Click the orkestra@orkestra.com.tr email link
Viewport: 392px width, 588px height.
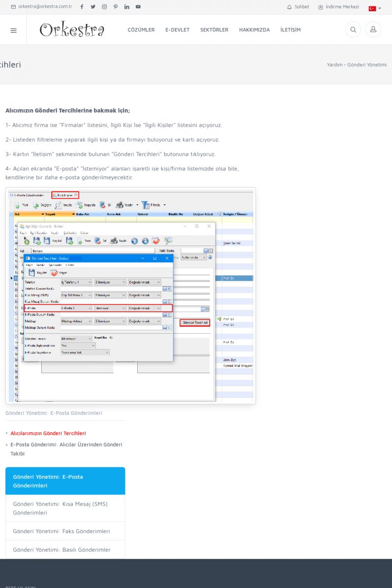coord(42,7)
